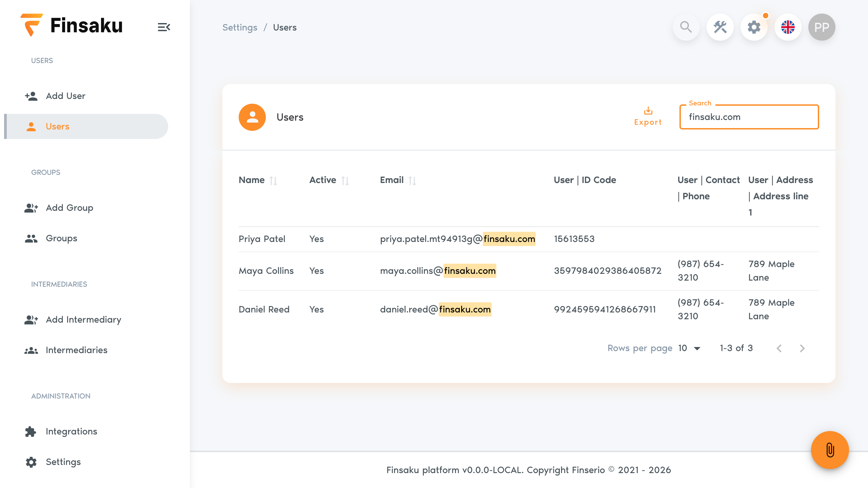Open the floating paperclip attachment button
The height and width of the screenshot is (488, 868).
(830, 450)
